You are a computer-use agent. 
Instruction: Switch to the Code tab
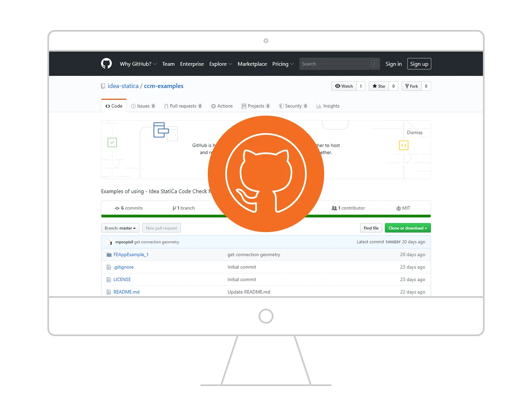pyautogui.click(x=114, y=106)
